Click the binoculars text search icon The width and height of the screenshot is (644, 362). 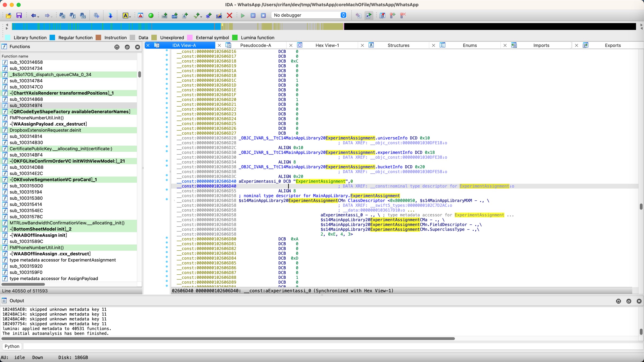72,15
